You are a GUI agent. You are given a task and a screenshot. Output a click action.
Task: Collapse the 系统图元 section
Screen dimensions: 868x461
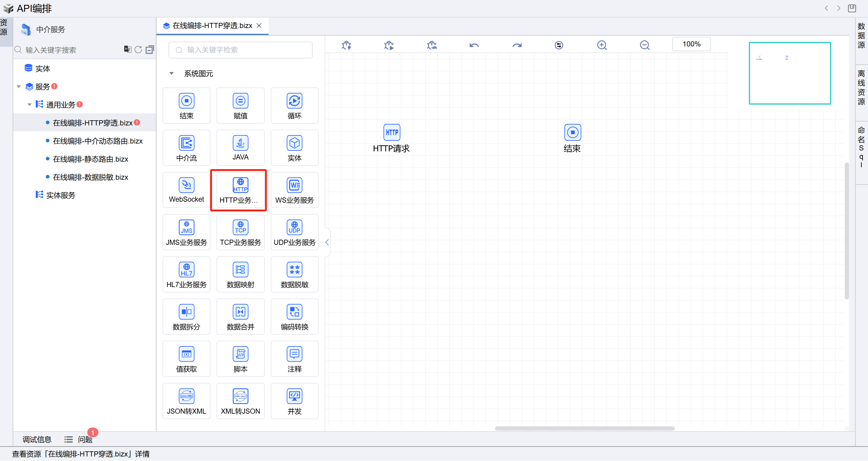click(x=172, y=74)
